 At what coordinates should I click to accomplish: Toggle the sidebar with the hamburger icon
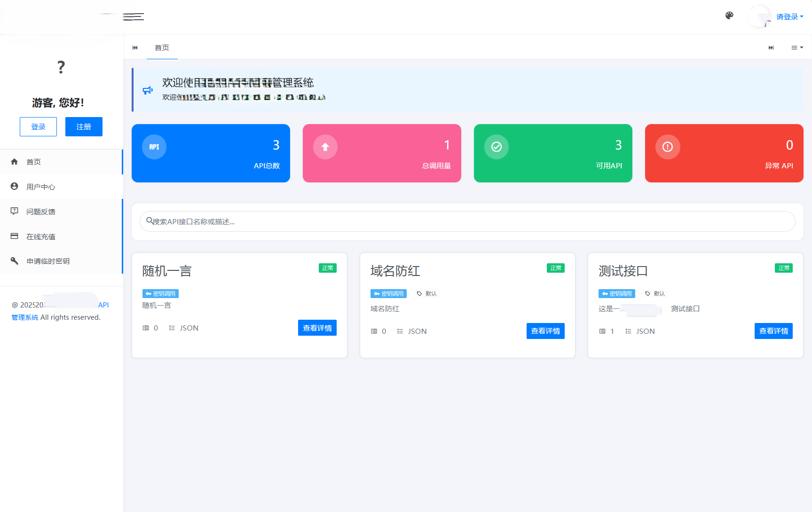coord(134,17)
